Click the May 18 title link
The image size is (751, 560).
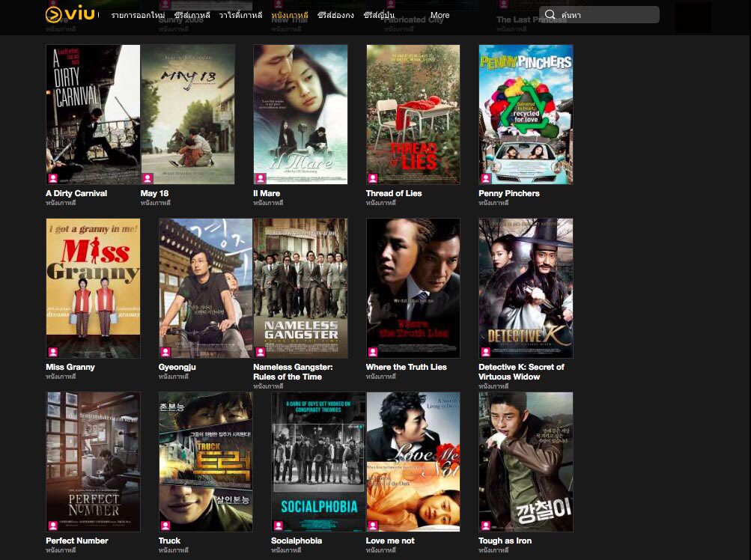pyautogui.click(x=154, y=193)
